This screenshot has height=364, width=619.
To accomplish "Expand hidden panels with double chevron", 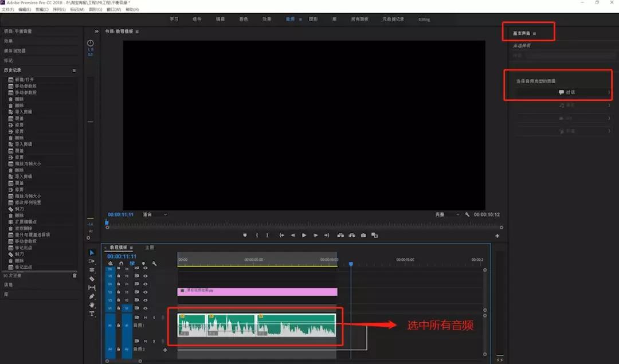I will (97, 31).
